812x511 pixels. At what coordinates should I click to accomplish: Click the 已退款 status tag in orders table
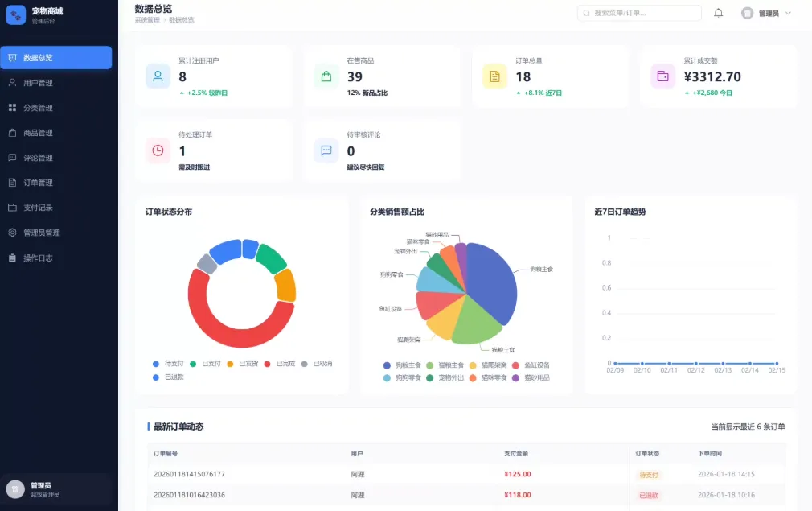tap(649, 496)
